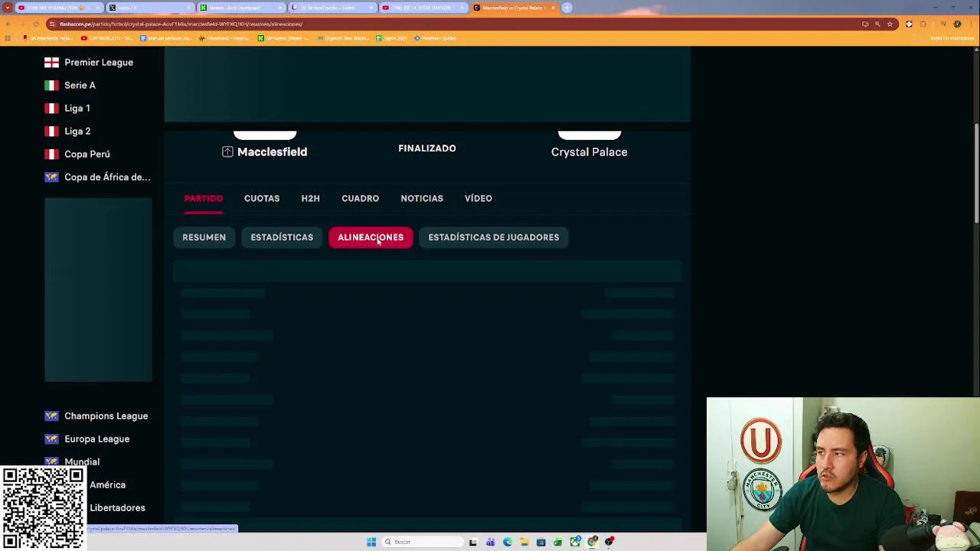Click the Peru flag beside Liga 2
The image size is (980, 551).
(x=51, y=132)
